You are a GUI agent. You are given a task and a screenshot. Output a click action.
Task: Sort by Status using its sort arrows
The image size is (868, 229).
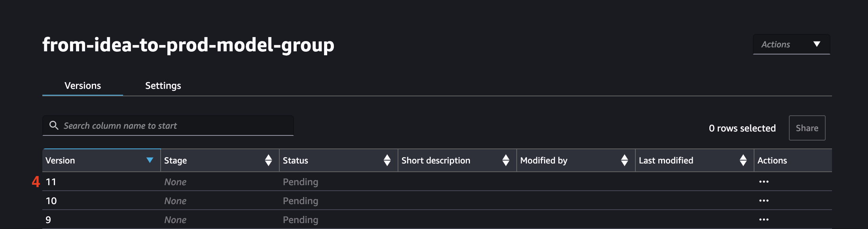[387, 160]
